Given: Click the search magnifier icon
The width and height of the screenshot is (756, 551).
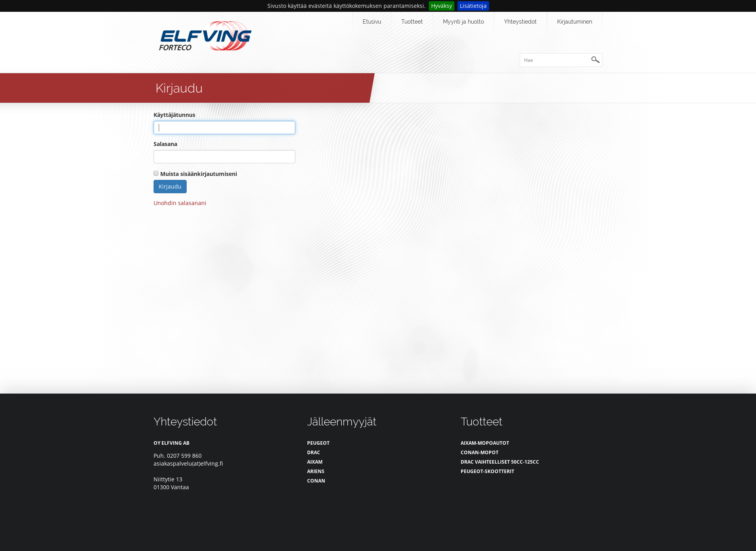Looking at the screenshot, I should (x=595, y=60).
